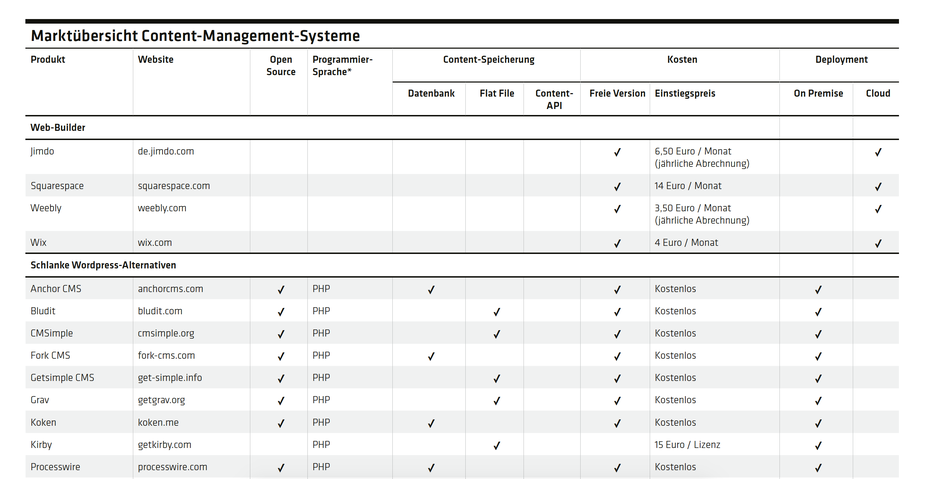Click the 'Datenbank' sub-header

point(431,93)
